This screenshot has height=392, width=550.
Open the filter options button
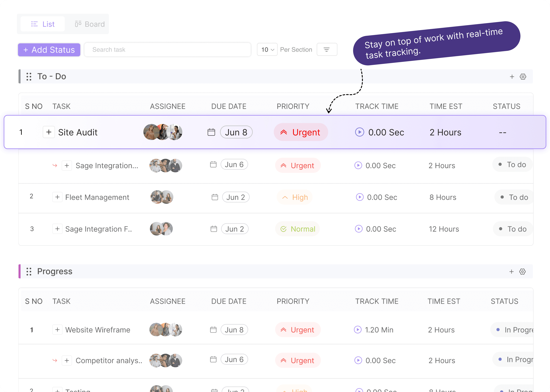tap(327, 50)
